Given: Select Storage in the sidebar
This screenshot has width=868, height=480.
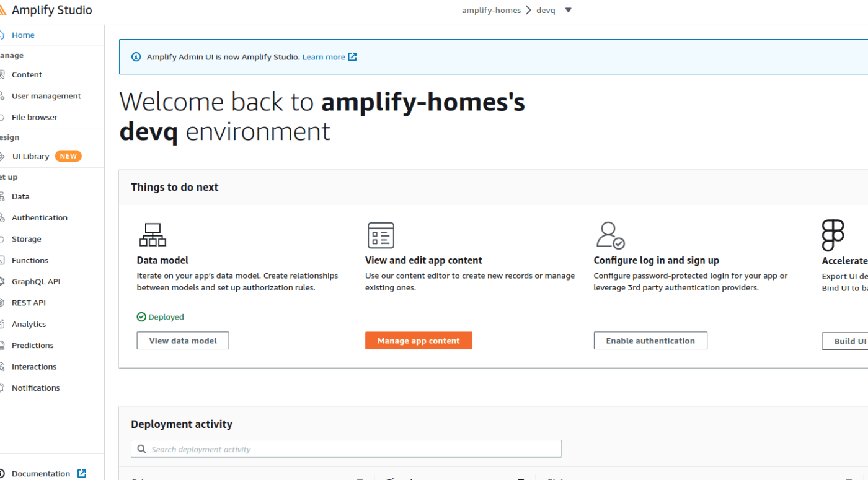Looking at the screenshot, I should (26, 239).
